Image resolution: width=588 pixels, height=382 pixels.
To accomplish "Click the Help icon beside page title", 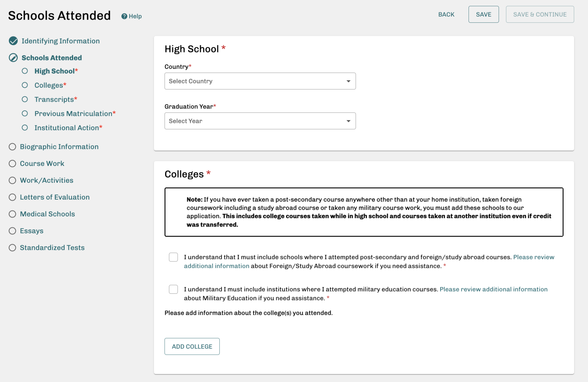I will [x=124, y=16].
